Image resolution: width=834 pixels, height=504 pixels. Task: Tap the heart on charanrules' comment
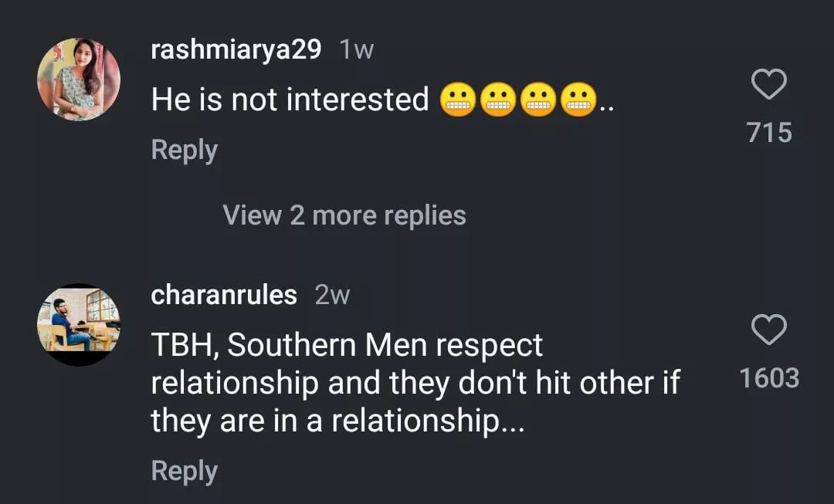coord(768,330)
